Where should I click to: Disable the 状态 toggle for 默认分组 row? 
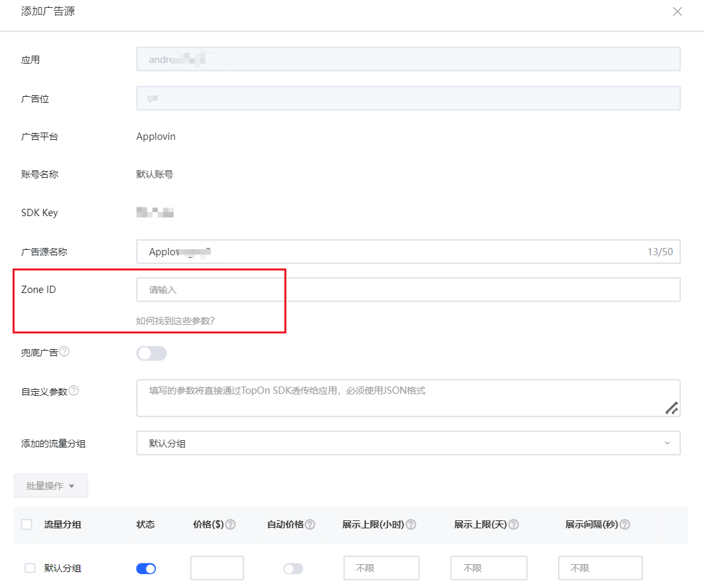click(x=146, y=568)
